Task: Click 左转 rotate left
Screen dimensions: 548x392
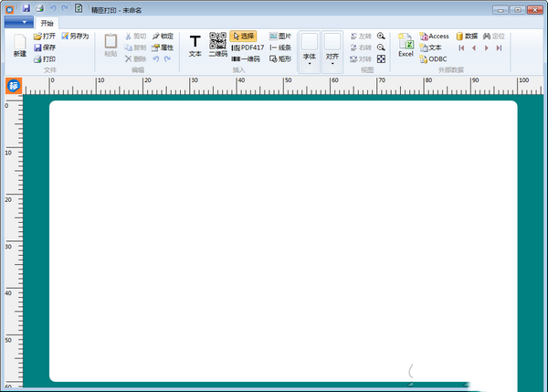Action: click(x=361, y=36)
